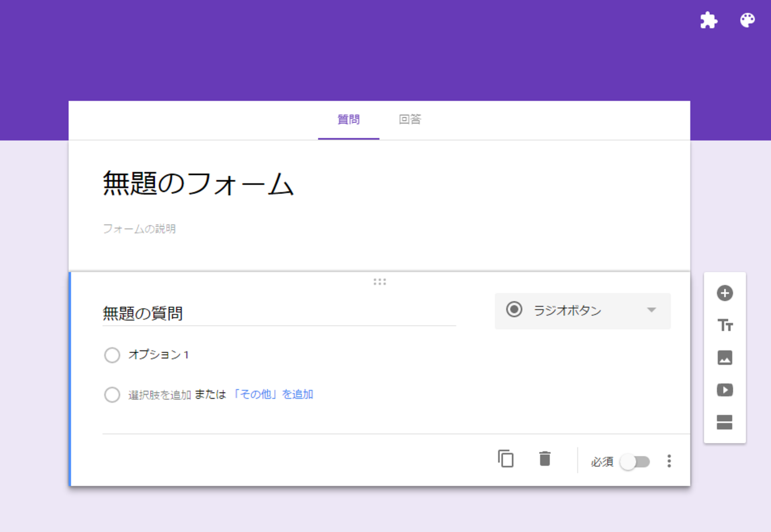Click 選択肢を追加 to add an option

tap(160, 395)
